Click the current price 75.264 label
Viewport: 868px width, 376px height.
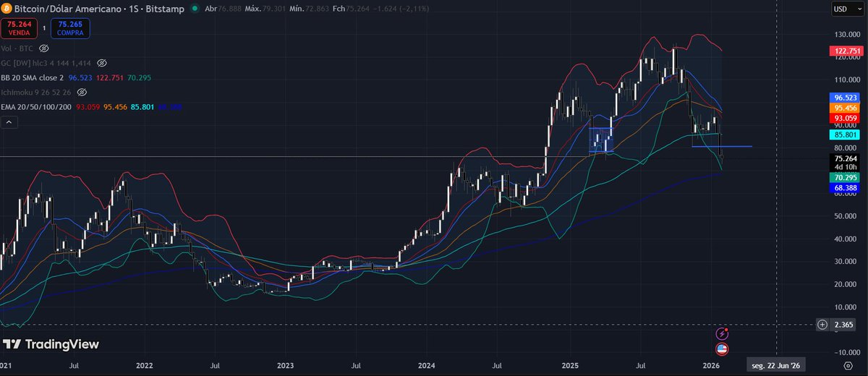click(x=845, y=158)
